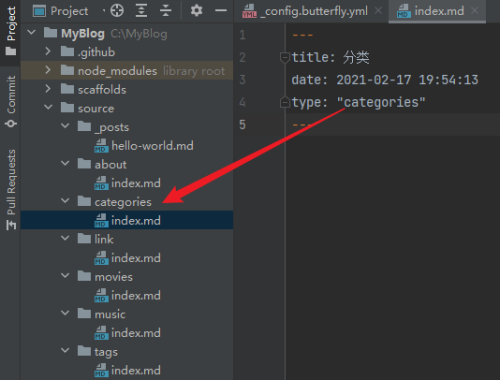Open the Pull Requests tool window
Image resolution: width=500 pixels, height=380 pixels.
coord(11,189)
